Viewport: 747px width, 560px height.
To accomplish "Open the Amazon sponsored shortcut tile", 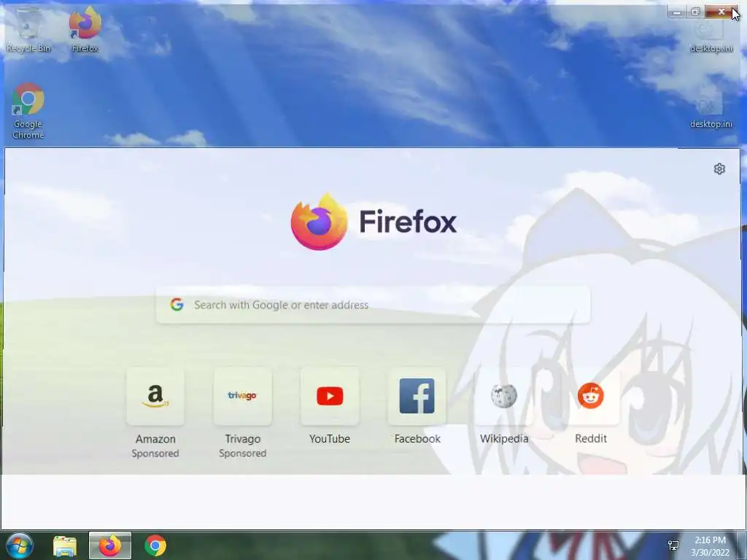I will click(155, 396).
